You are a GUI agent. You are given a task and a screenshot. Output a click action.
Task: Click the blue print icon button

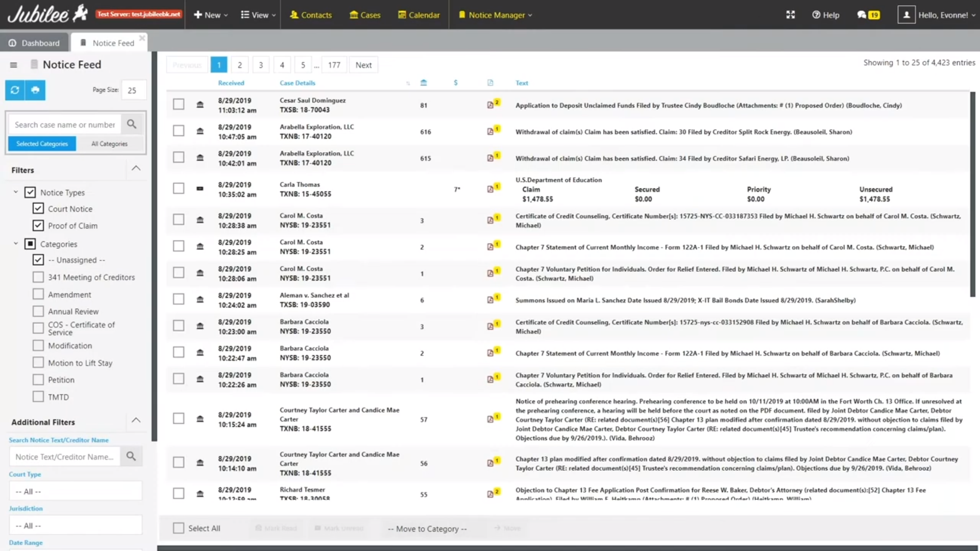(35, 90)
